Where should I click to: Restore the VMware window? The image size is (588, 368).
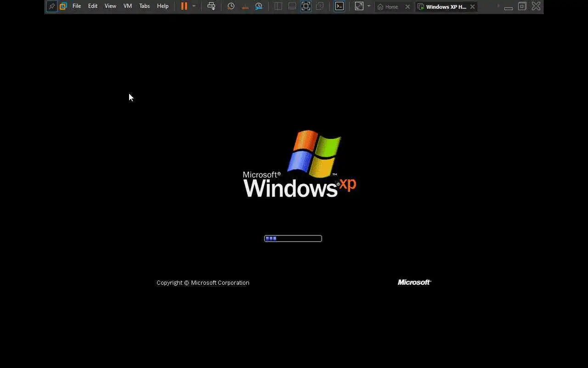[x=522, y=6]
